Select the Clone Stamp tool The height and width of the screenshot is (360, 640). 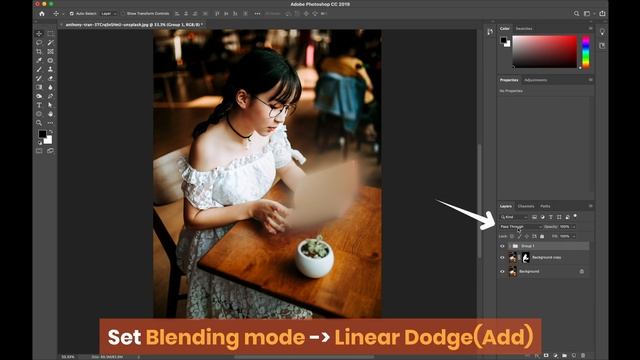tap(50, 69)
